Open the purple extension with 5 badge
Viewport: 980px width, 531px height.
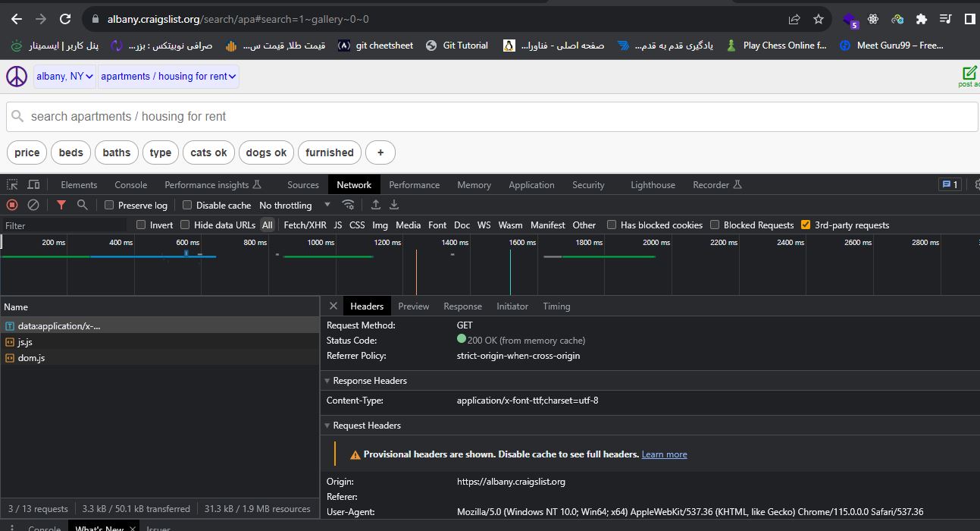coord(850,20)
